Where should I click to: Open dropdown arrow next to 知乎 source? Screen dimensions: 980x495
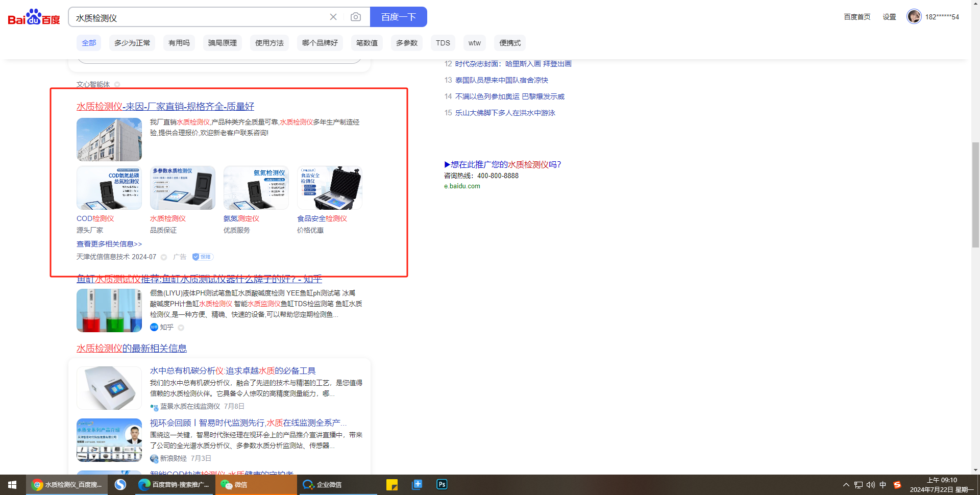pyautogui.click(x=181, y=328)
